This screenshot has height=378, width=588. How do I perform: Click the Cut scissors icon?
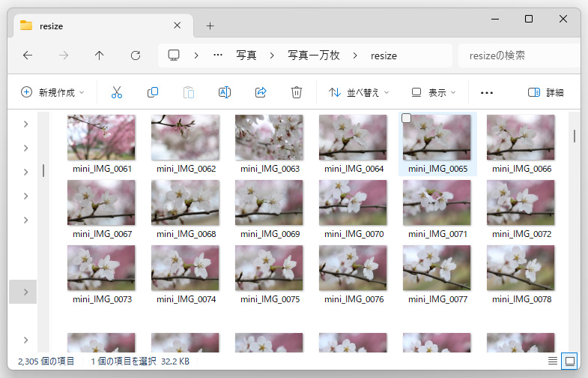point(117,92)
